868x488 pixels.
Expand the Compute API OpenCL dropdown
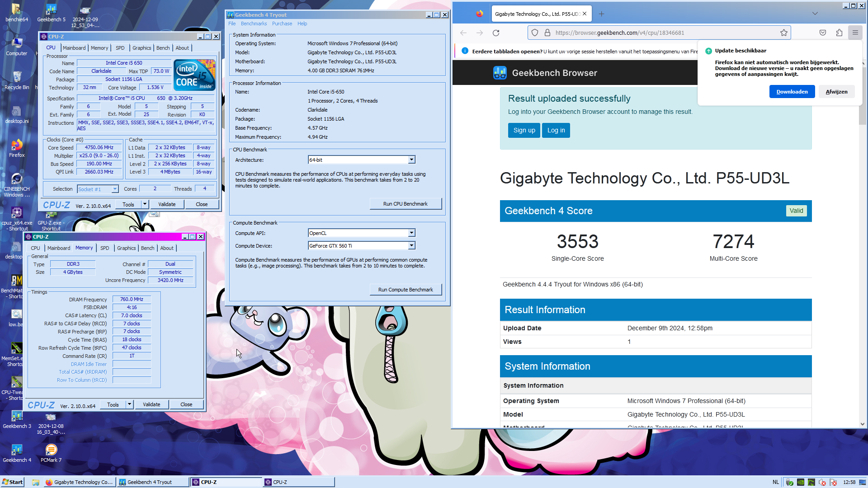point(411,233)
